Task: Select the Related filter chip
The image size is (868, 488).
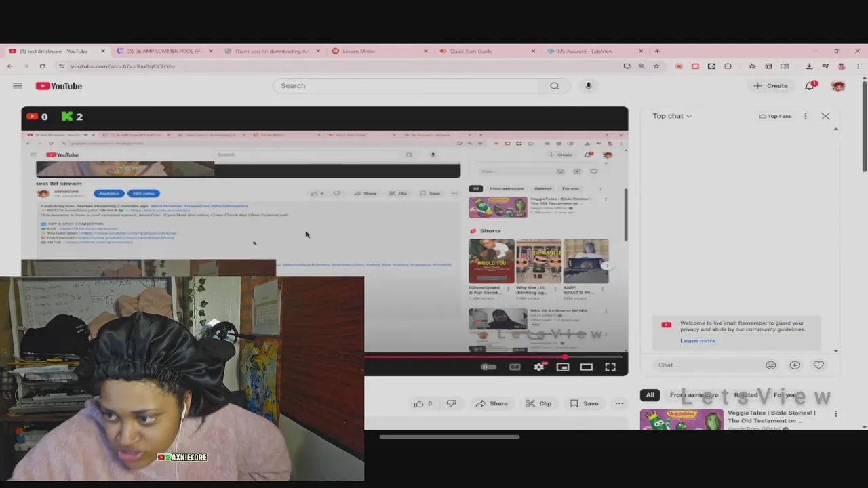Action: tap(745, 395)
